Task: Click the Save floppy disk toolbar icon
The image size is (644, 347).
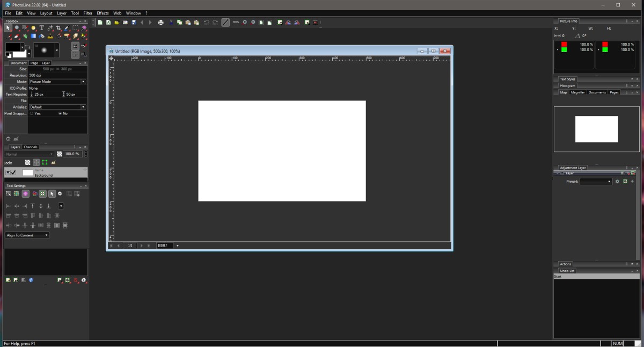Action: click(134, 23)
